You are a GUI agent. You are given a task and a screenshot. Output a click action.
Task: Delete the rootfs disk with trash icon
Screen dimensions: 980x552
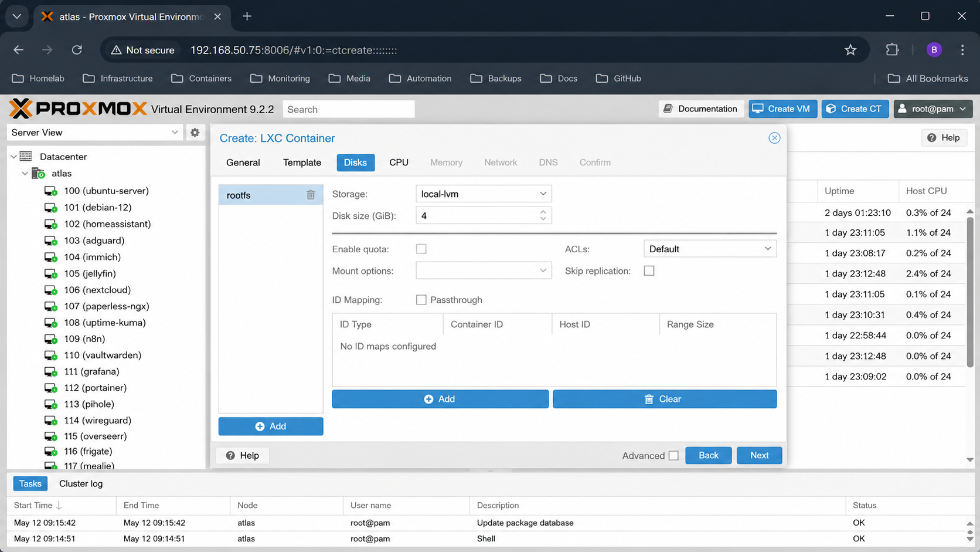coord(311,195)
